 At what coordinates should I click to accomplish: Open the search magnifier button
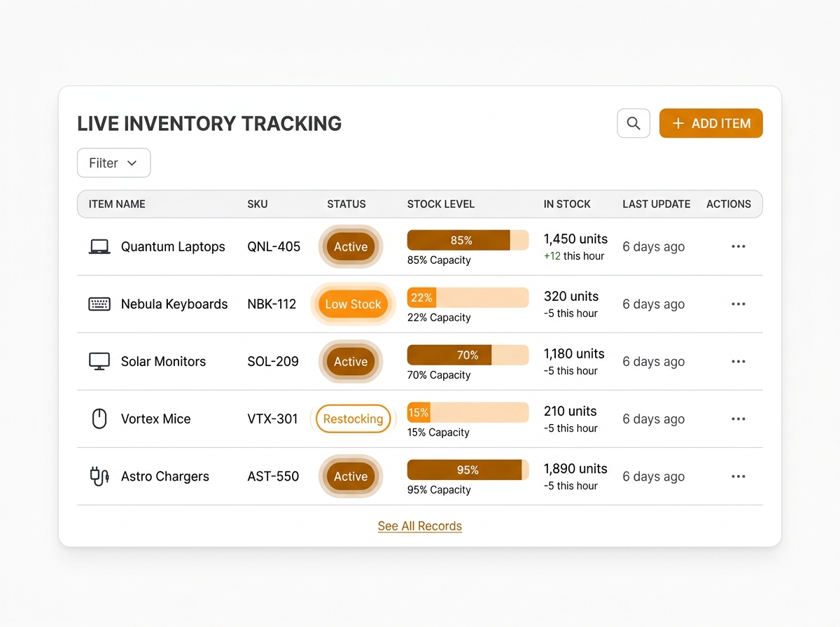(x=633, y=123)
